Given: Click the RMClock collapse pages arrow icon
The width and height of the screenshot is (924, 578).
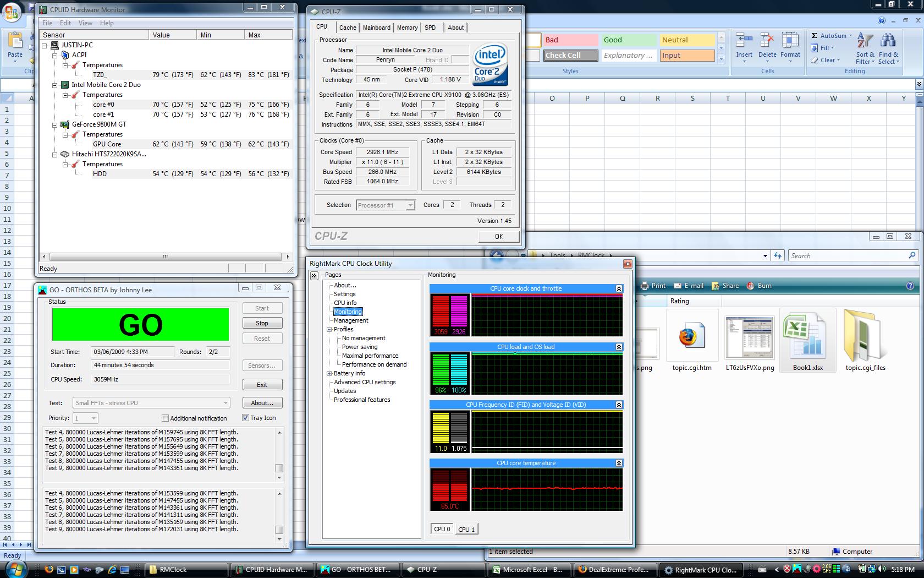Looking at the screenshot, I should tap(314, 276).
